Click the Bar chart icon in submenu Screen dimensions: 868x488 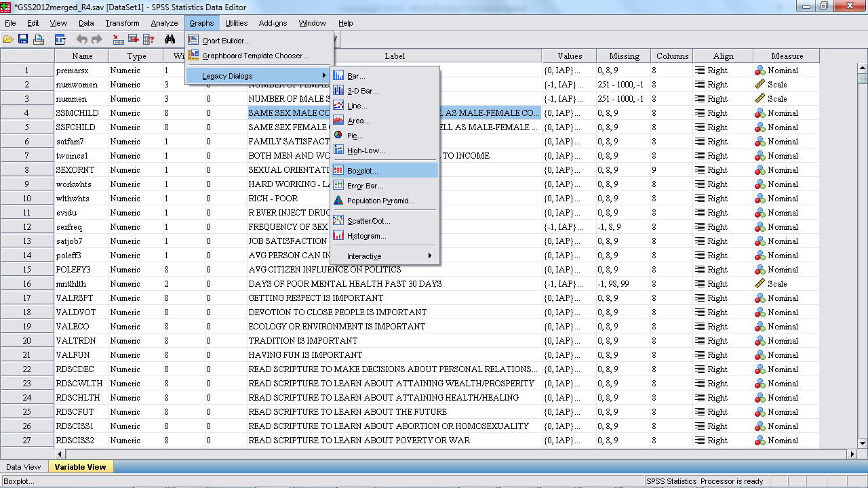pos(338,76)
